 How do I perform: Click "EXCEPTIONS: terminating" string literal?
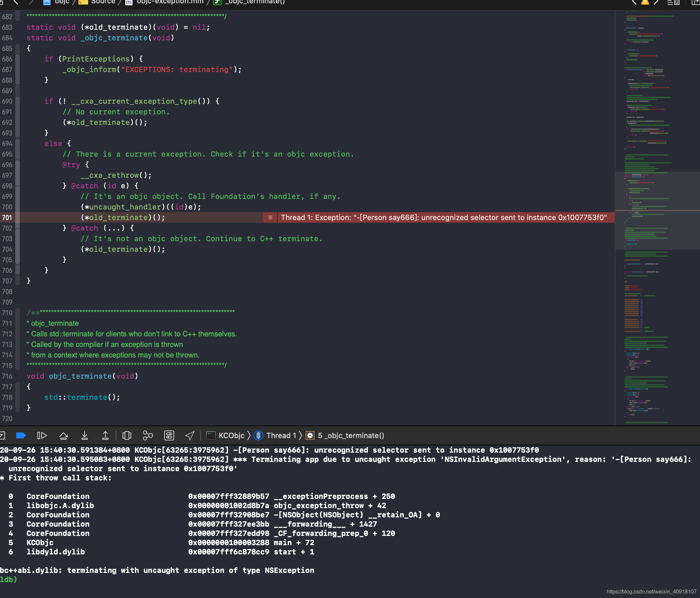(x=177, y=70)
